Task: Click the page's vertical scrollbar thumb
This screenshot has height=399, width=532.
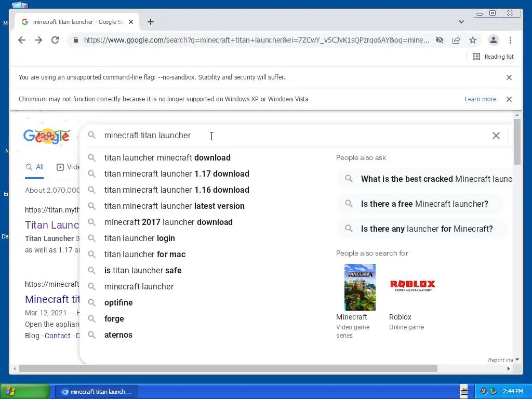Action: (x=517, y=142)
